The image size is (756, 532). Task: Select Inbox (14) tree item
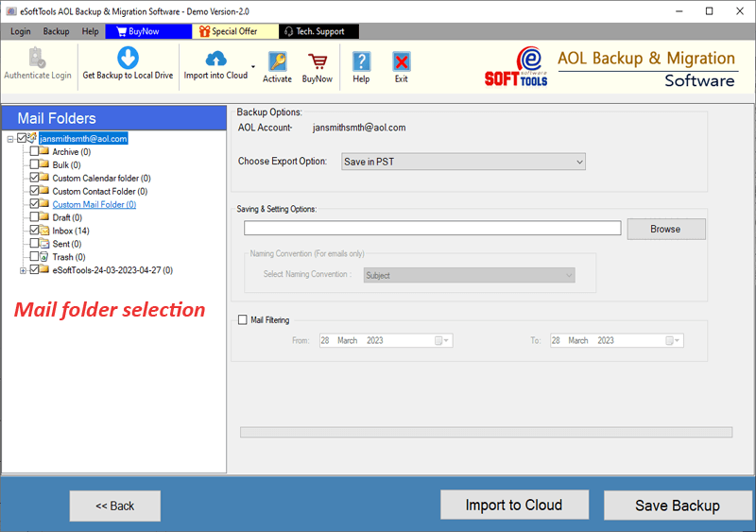click(x=71, y=231)
